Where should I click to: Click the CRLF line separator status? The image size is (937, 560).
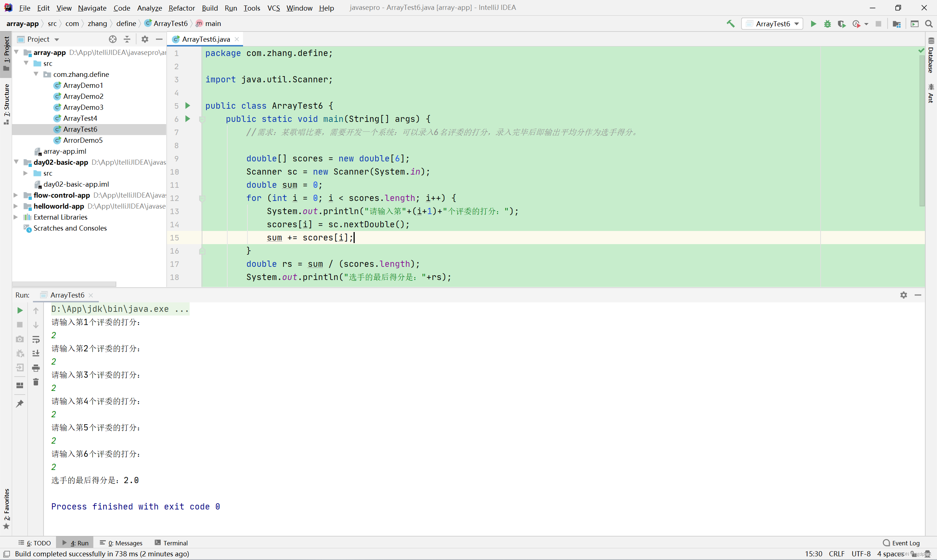pos(836,553)
